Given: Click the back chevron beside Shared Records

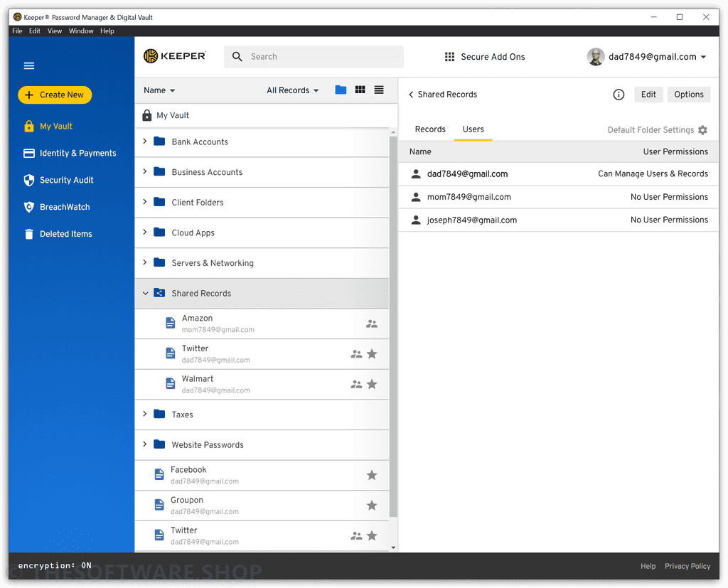Looking at the screenshot, I should [411, 95].
